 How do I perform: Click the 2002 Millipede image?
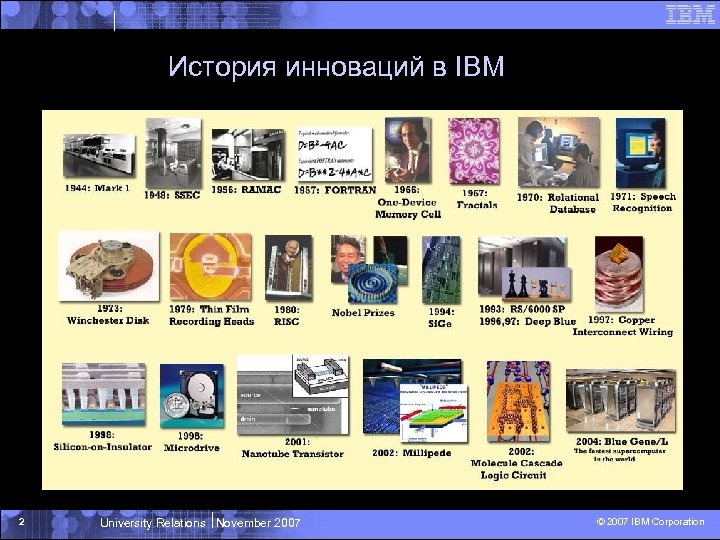point(415,401)
